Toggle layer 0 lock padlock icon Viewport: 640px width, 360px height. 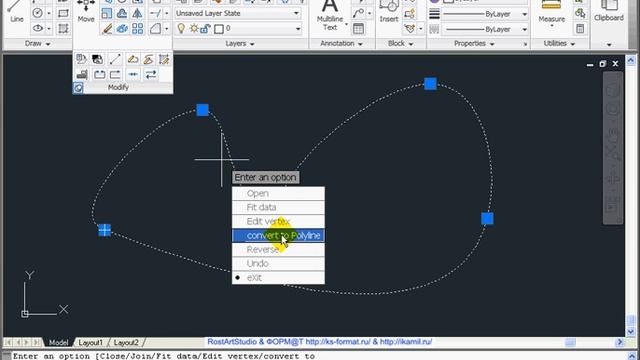[205, 29]
